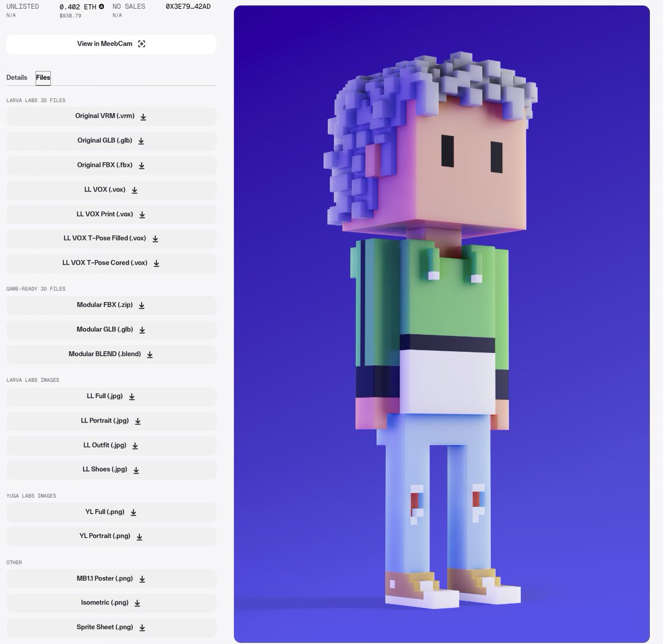Click the OTHER section heading
This screenshot has height=644, width=663.
coord(14,563)
